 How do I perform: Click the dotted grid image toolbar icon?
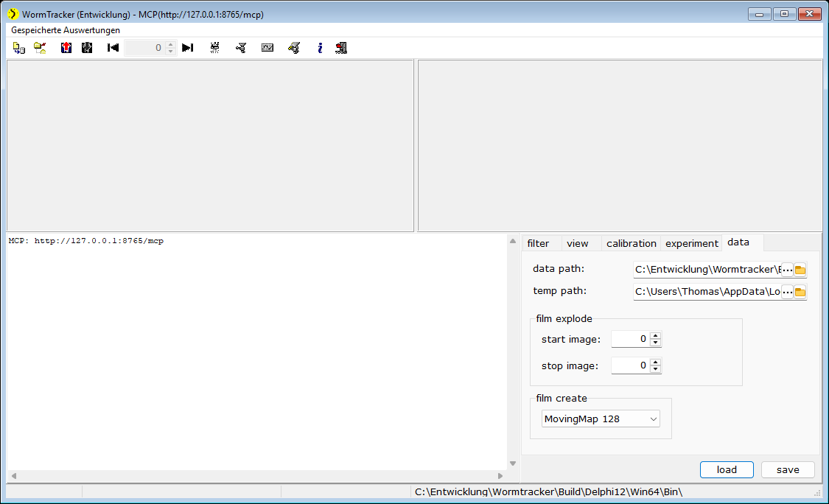(x=267, y=48)
